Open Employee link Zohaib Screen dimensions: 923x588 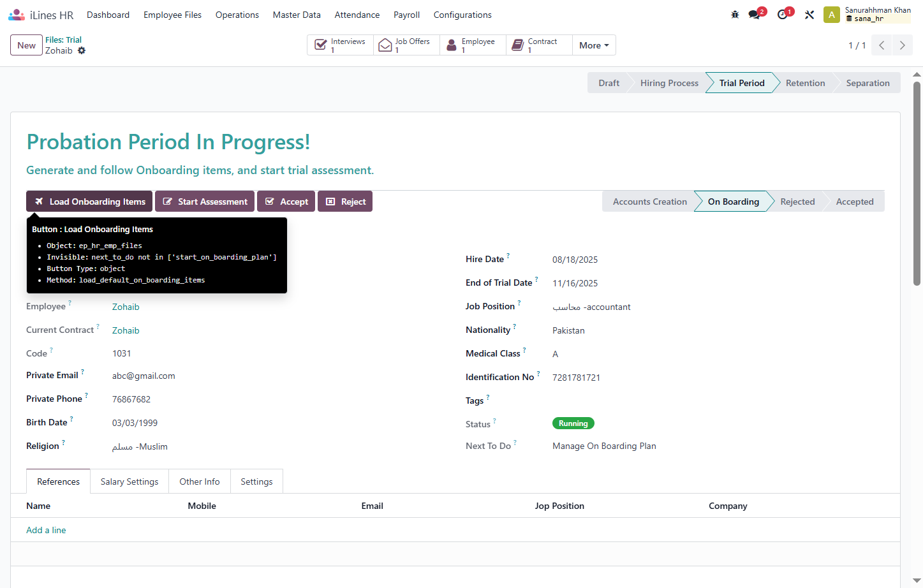pyautogui.click(x=126, y=307)
